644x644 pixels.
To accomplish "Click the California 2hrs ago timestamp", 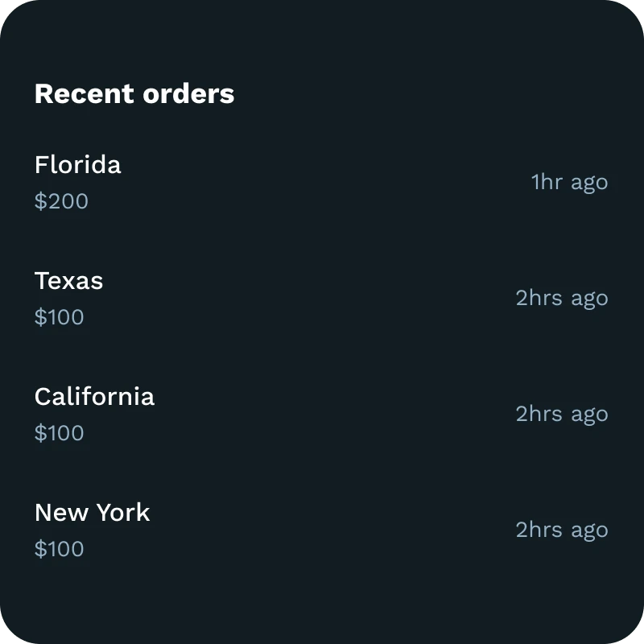I will (562, 414).
